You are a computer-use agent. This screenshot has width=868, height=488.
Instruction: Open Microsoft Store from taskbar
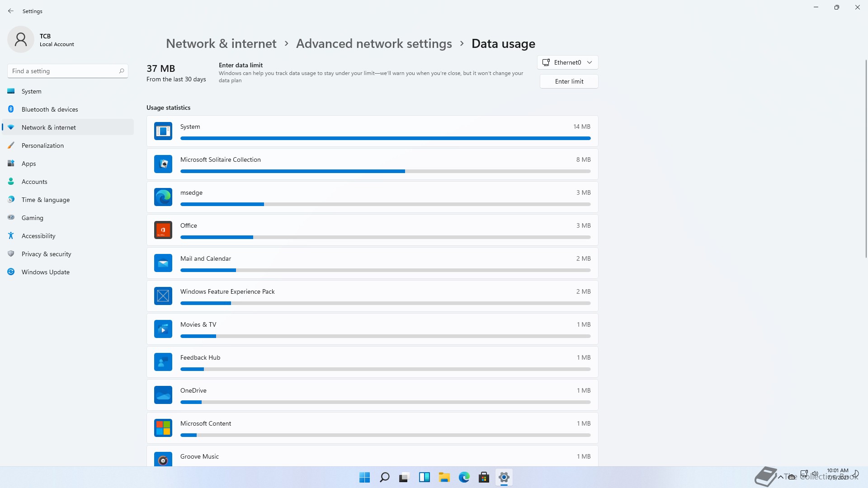[484, 477]
